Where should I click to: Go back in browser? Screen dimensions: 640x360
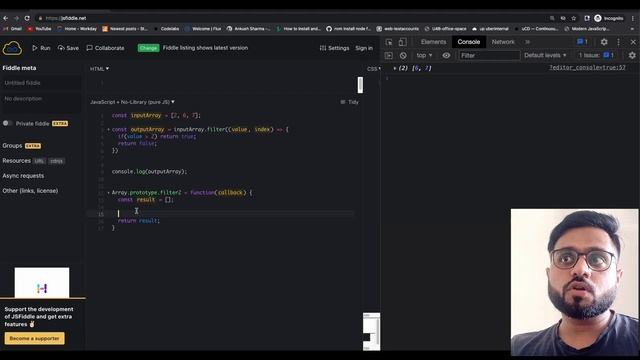6,18
